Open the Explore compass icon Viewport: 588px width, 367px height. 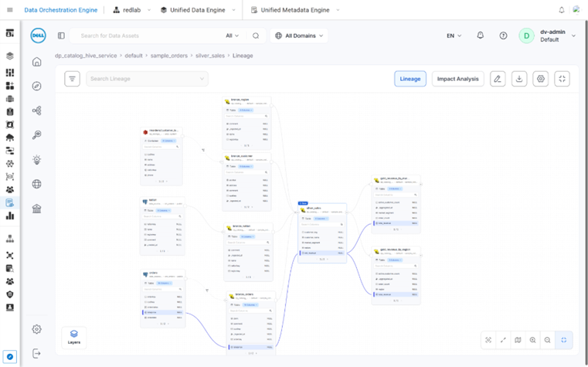click(37, 87)
